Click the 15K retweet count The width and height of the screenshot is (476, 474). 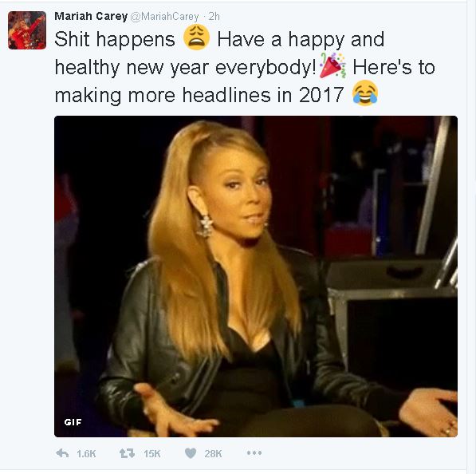152,454
